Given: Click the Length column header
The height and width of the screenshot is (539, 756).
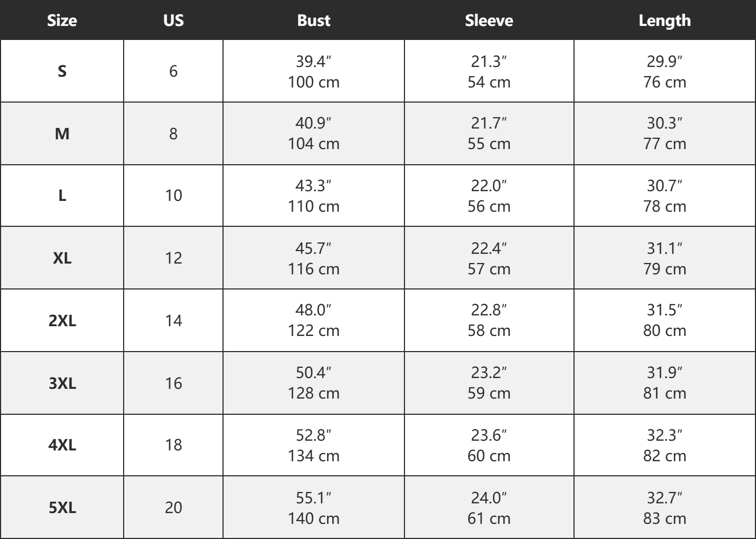Looking at the screenshot, I should (x=665, y=21).
